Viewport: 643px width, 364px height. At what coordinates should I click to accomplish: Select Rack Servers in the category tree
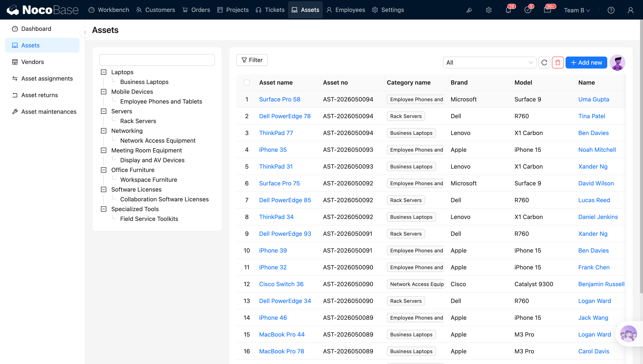[x=138, y=121]
